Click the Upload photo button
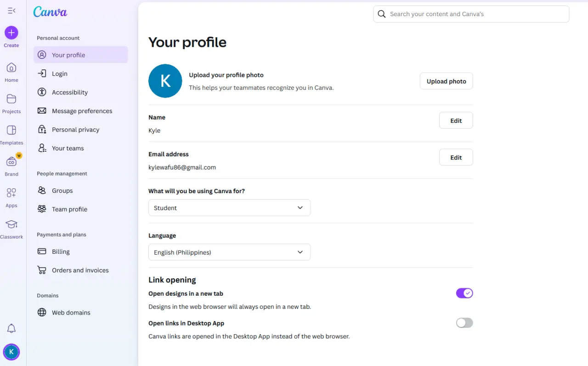This screenshot has width=588, height=366. [446, 81]
